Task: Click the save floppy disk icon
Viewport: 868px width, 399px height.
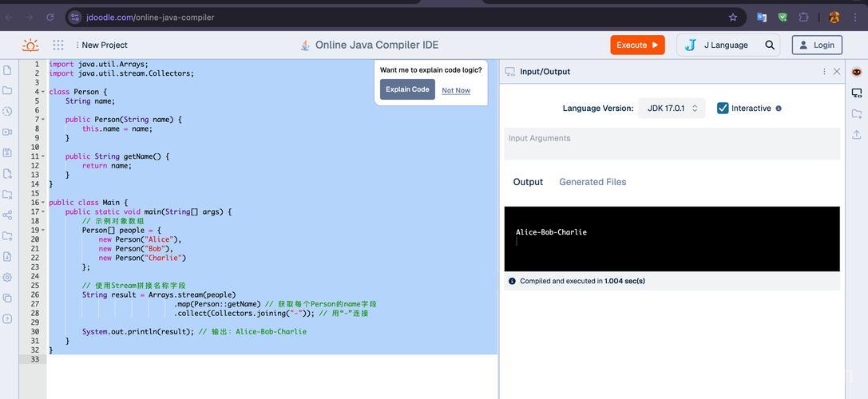Action: (x=7, y=152)
